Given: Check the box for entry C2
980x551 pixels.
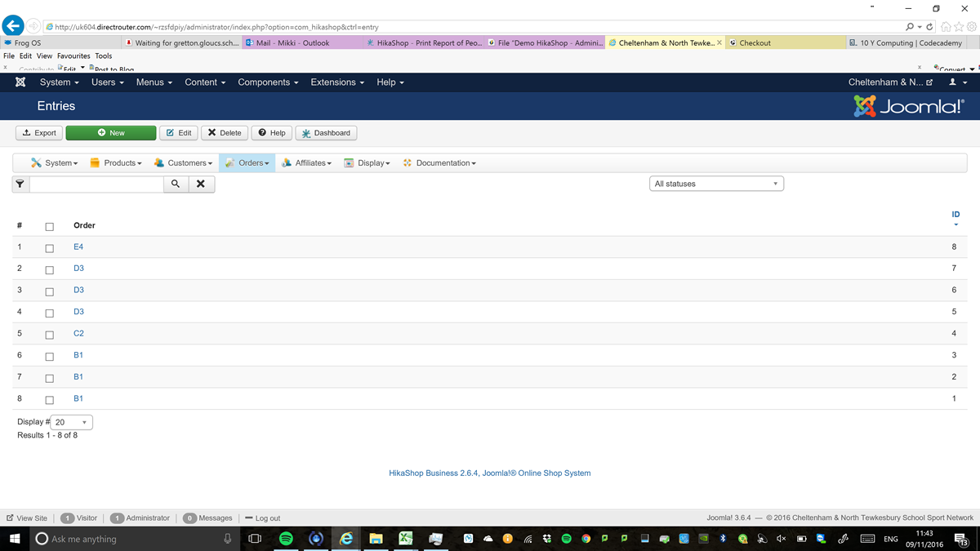Looking at the screenshot, I should pos(49,335).
